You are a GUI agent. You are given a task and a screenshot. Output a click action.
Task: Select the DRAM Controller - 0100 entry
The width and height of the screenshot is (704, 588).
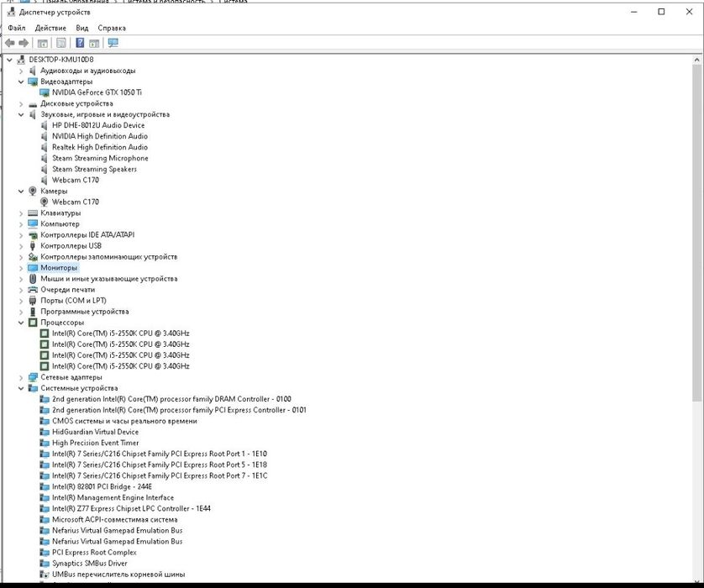[171, 399]
